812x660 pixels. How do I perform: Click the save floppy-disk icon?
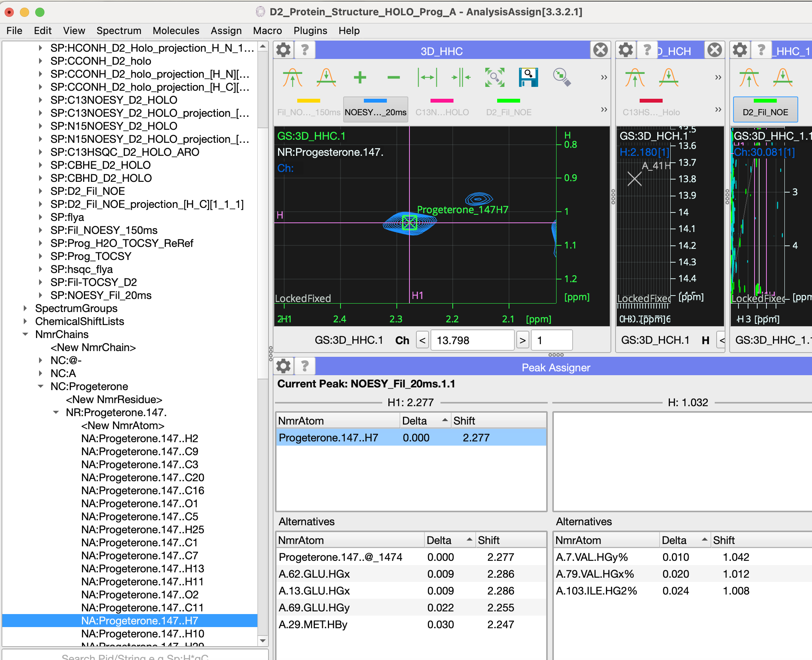pyautogui.click(x=529, y=78)
